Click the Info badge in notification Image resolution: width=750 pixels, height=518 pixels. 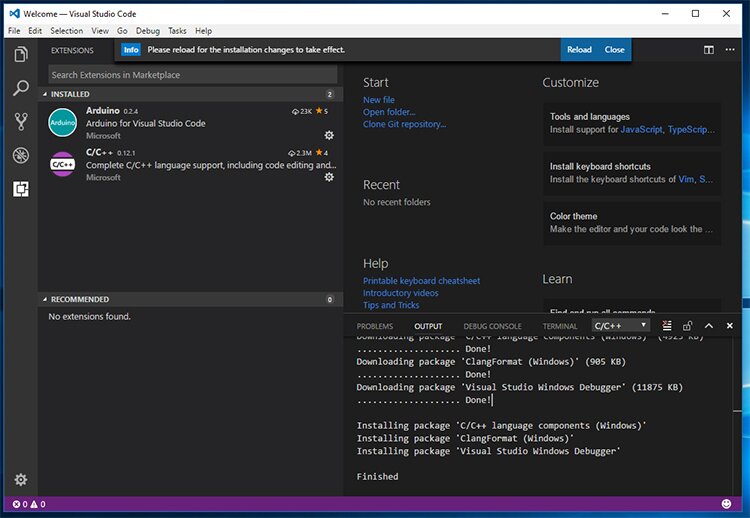click(x=131, y=50)
